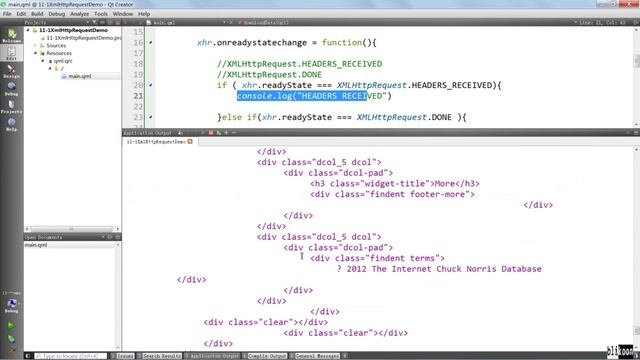Collapse the Resources folder
Screen dimensions: 640x360
36,53
